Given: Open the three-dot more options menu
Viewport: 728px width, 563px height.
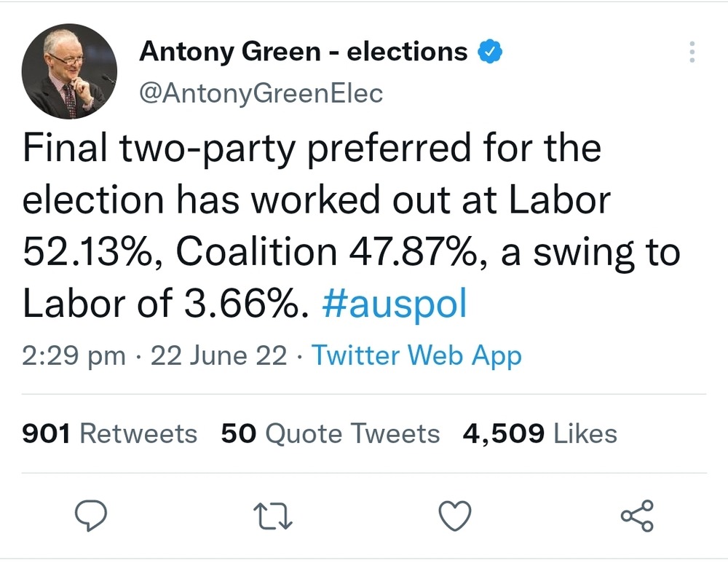Looking at the screenshot, I should coord(691,52).
